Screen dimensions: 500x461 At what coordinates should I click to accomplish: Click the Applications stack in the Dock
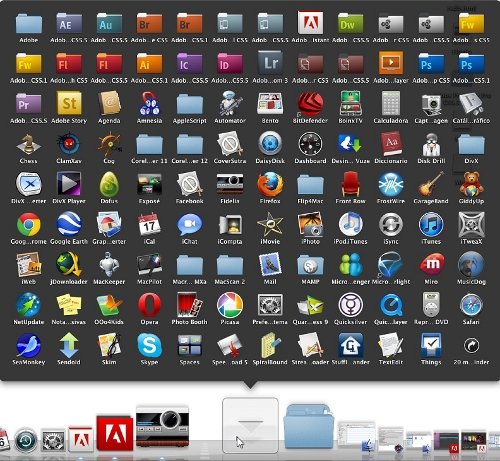250,425
